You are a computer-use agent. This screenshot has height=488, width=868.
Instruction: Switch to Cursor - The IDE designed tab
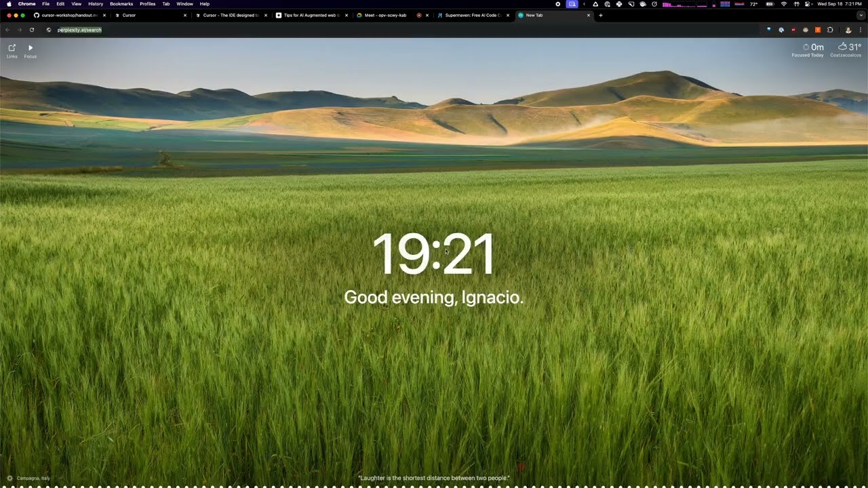pyautogui.click(x=231, y=15)
